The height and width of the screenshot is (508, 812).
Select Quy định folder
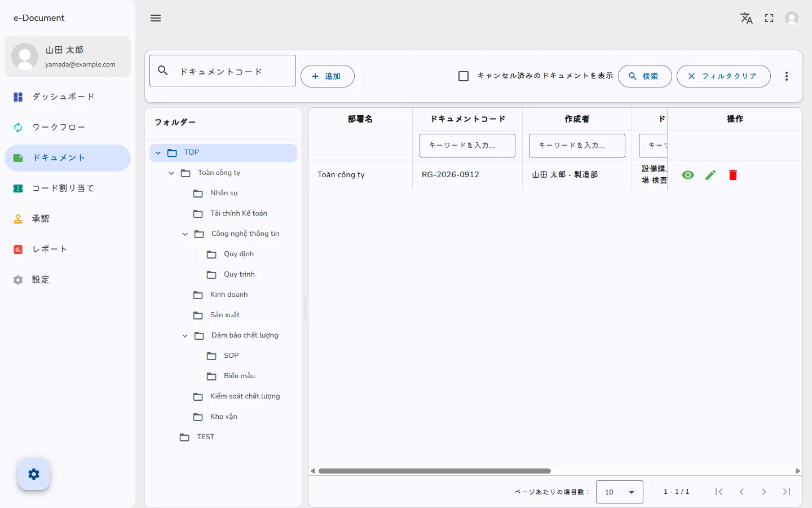(239, 254)
